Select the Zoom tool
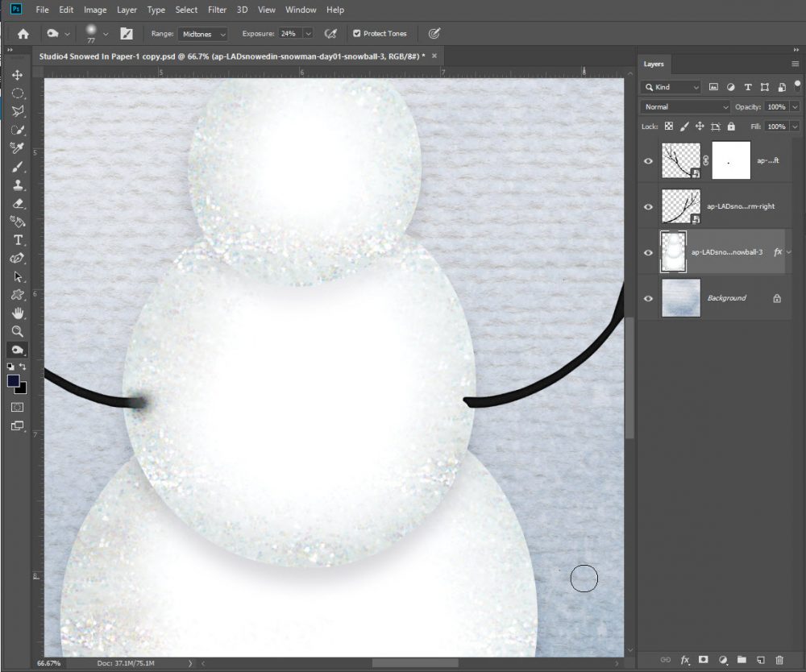806x672 pixels. coord(17,331)
